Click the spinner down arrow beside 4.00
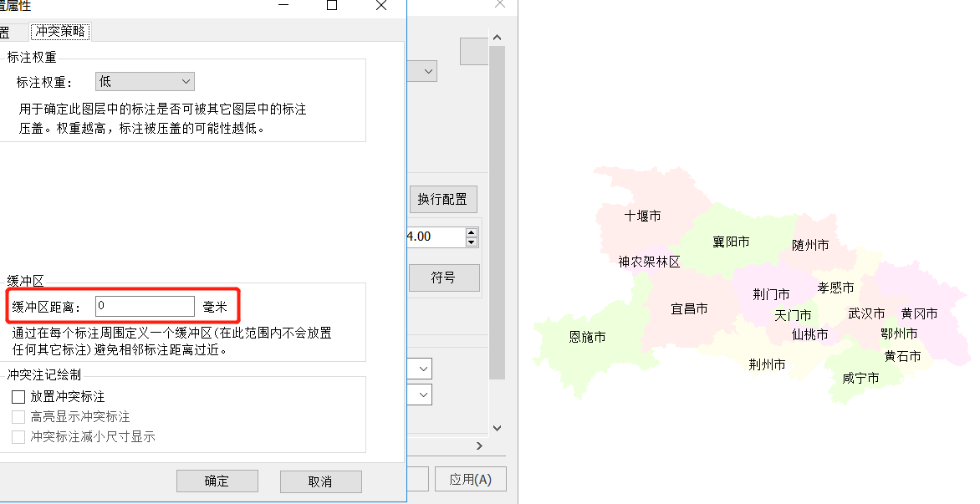 point(472,242)
